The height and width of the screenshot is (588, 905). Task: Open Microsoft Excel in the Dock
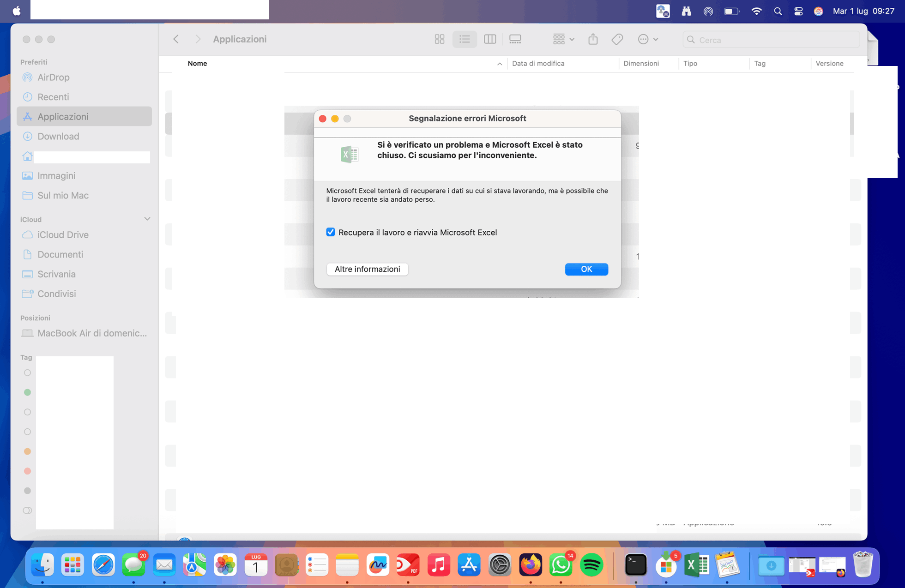pos(697,565)
